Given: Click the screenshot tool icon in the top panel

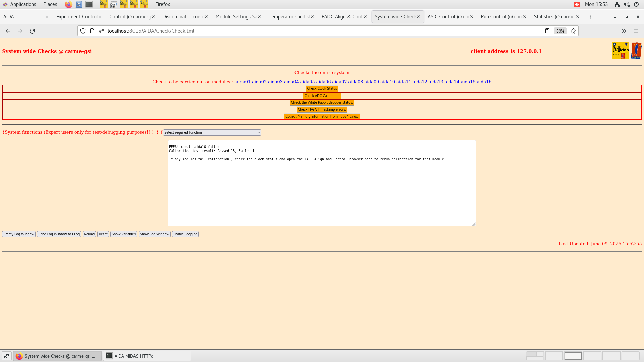Looking at the screenshot, I should pos(113,4).
